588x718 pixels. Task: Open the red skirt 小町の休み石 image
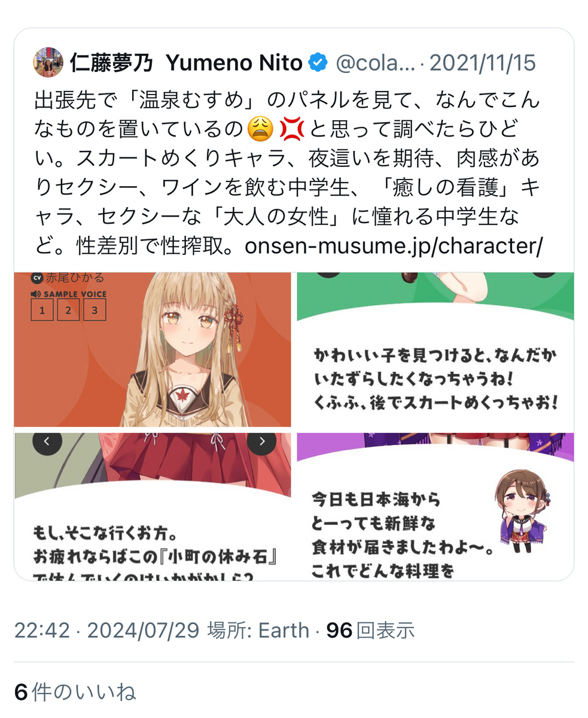[x=153, y=506]
